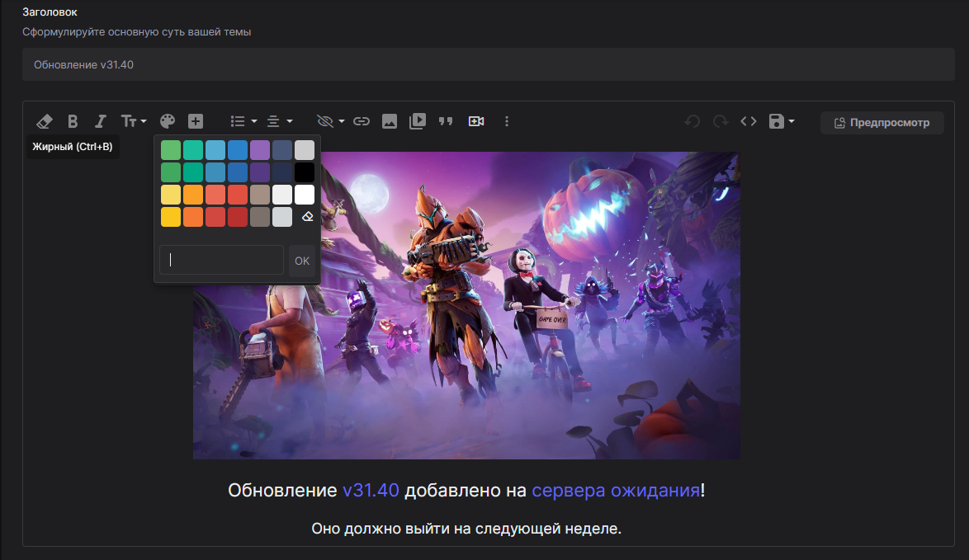Open the text alignment dropdown
Image resolution: width=969 pixels, height=560 pixels.
tap(279, 121)
